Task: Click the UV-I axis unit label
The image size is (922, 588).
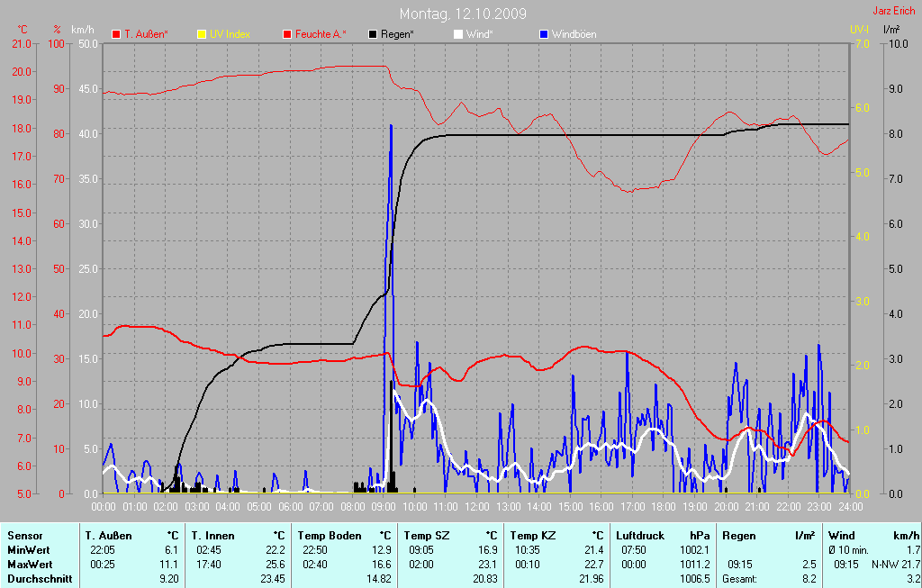Action: pyautogui.click(x=859, y=30)
